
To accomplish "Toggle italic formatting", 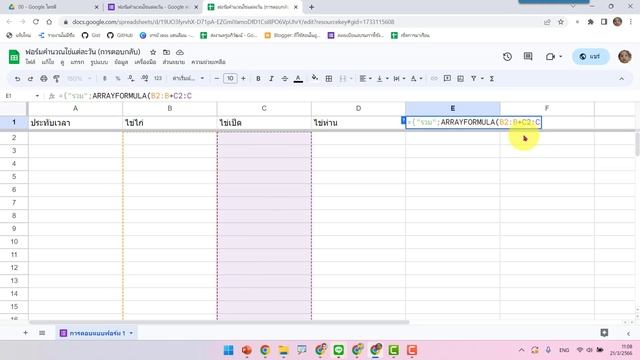I will [271, 78].
